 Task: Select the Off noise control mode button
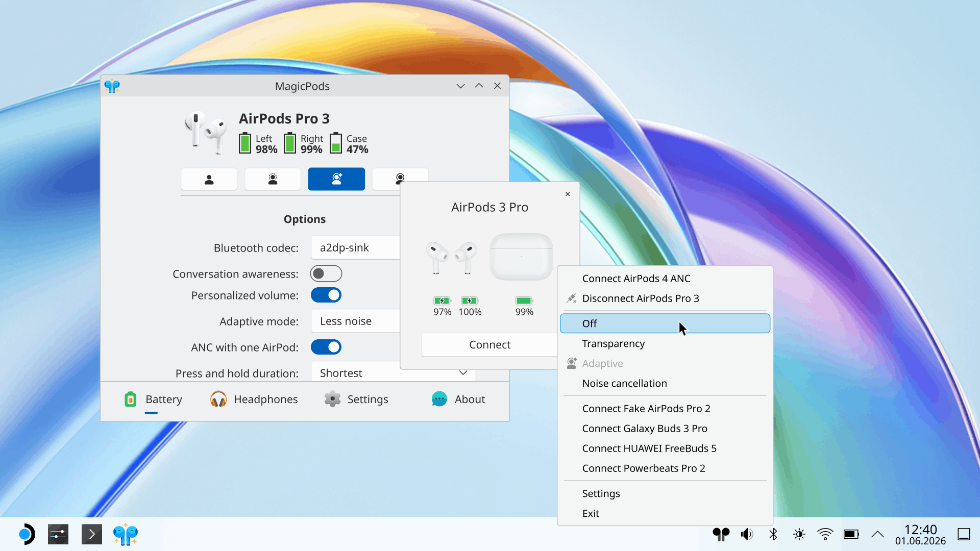coord(209,179)
